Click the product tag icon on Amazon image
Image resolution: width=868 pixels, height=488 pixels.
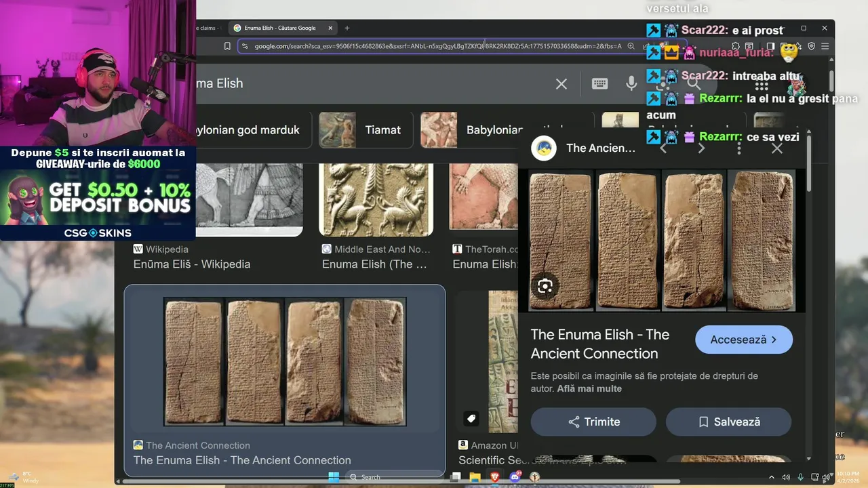[471, 418]
